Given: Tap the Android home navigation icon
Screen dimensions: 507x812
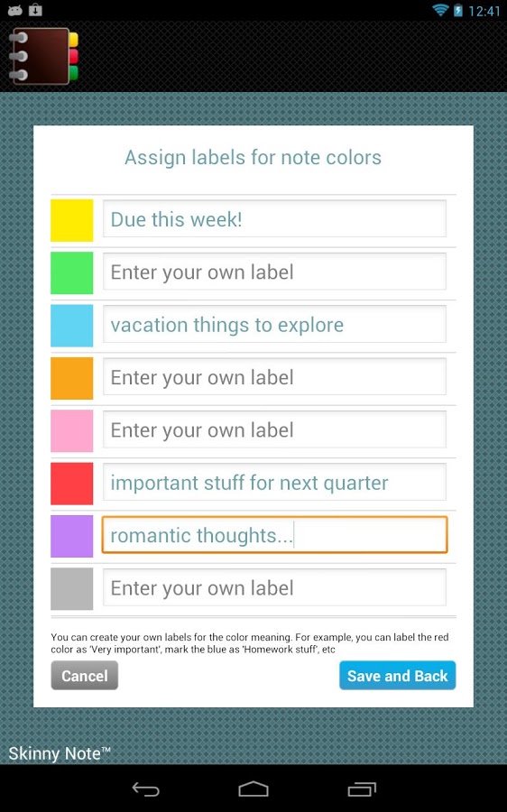Looking at the screenshot, I should (253, 789).
